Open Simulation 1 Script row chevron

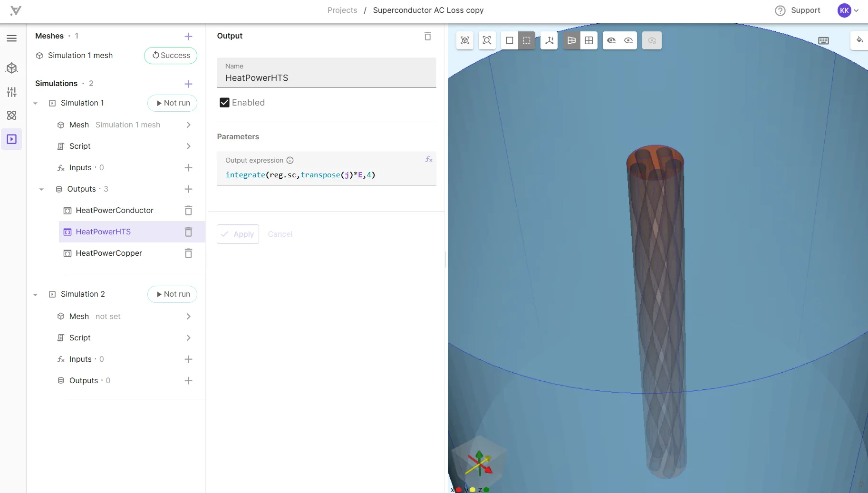point(189,146)
